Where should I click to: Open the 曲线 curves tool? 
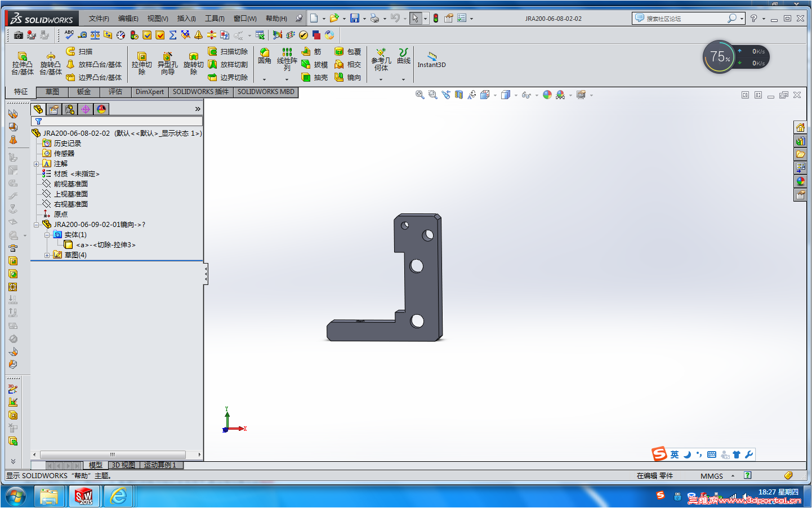(x=404, y=56)
